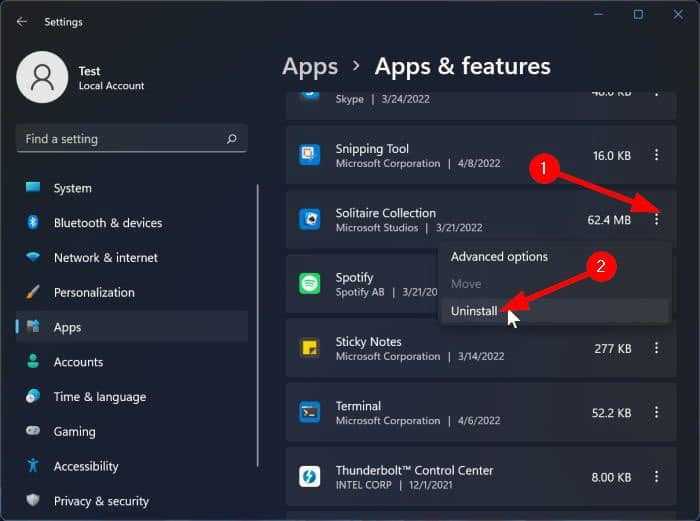Click the Apps breadcrumb link

(310, 67)
